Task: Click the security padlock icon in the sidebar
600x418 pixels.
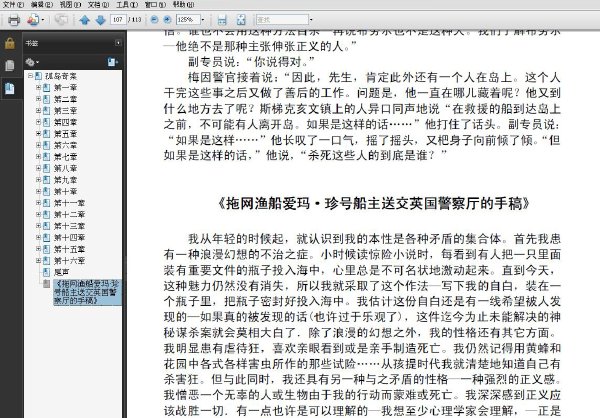Action: (10, 44)
